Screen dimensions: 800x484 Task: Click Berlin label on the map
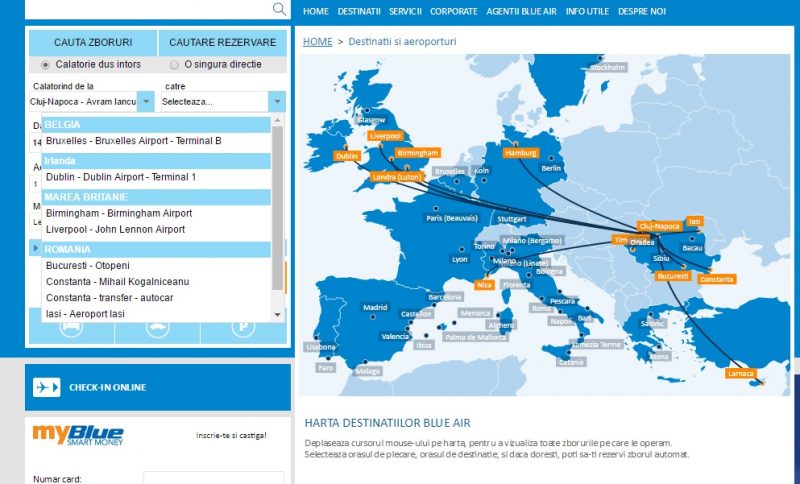[551, 168]
